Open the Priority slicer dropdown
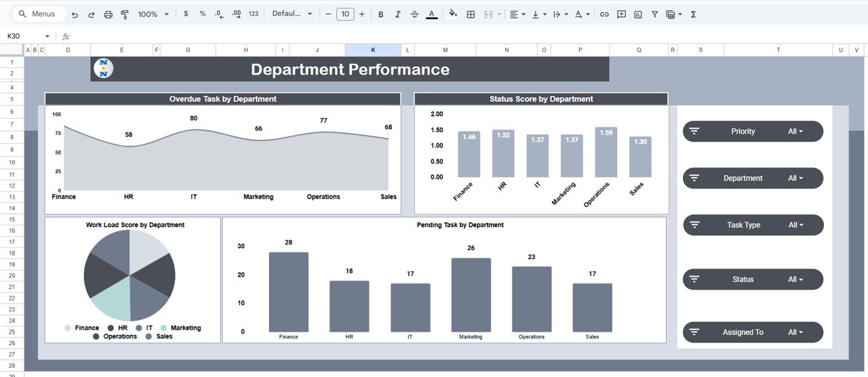 pyautogui.click(x=795, y=132)
